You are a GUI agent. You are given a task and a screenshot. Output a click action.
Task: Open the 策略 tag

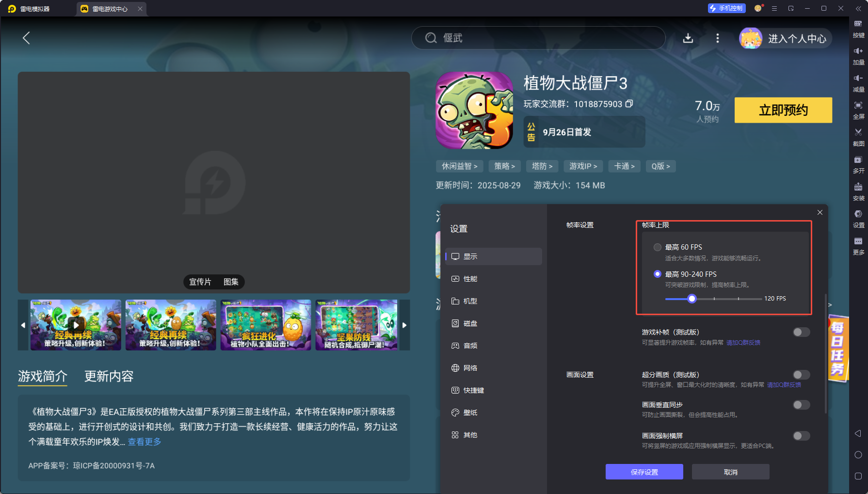coord(505,166)
